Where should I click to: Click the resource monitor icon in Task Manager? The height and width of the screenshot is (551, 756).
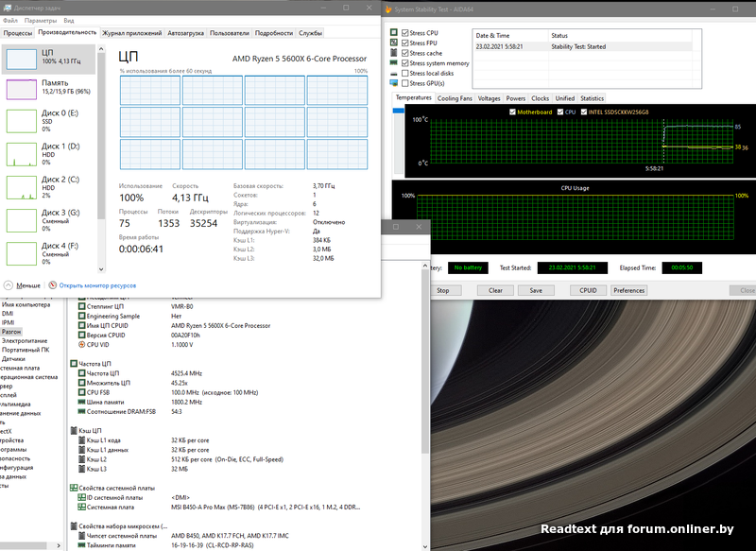(x=52, y=284)
